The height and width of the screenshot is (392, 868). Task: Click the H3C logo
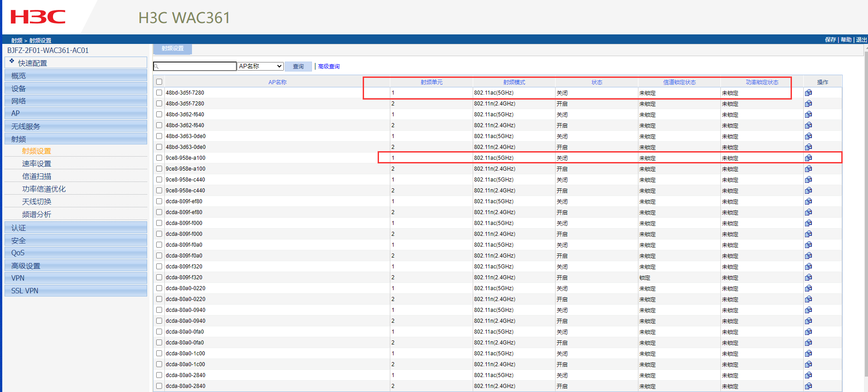tap(38, 17)
